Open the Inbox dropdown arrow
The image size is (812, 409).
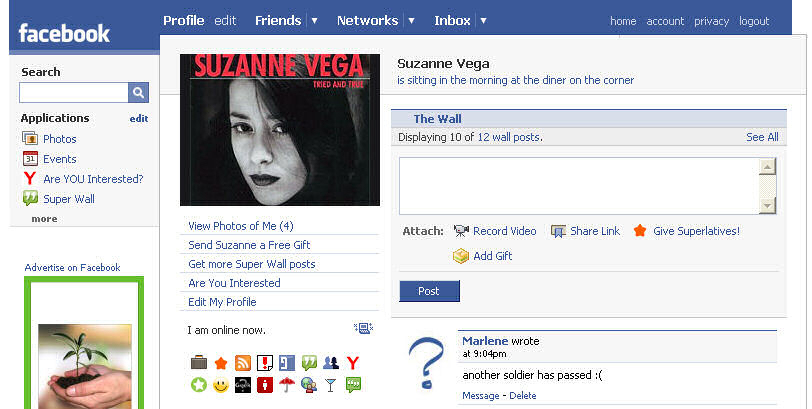click(x=484, y=20)
